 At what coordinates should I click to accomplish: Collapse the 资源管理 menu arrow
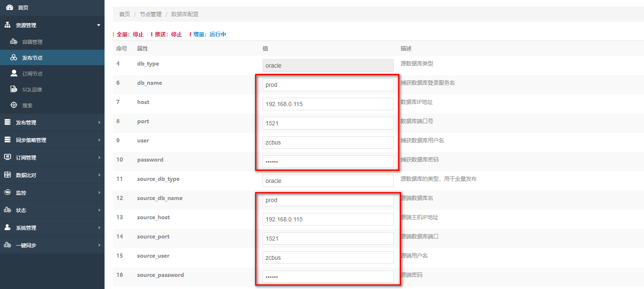coord(99,25)
